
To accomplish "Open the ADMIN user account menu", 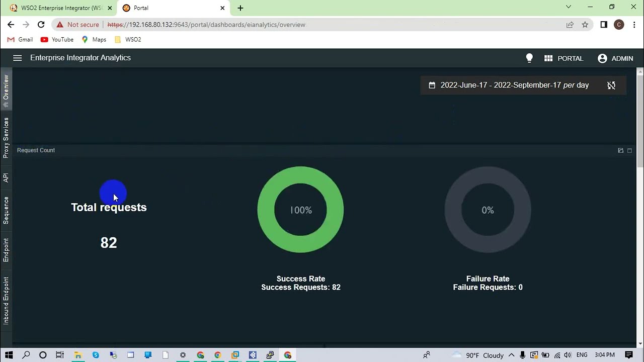I will 615,58.
